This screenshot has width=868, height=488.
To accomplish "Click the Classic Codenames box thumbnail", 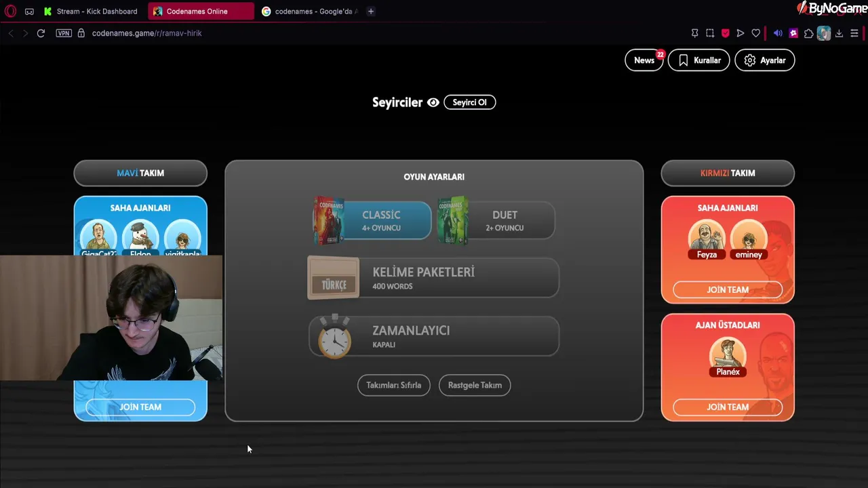I will point(329,220).
